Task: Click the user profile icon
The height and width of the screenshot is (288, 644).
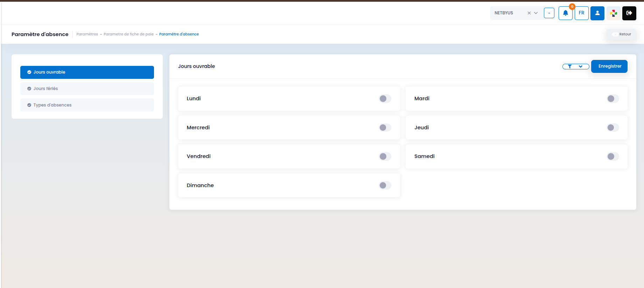Action: (597, 13)
